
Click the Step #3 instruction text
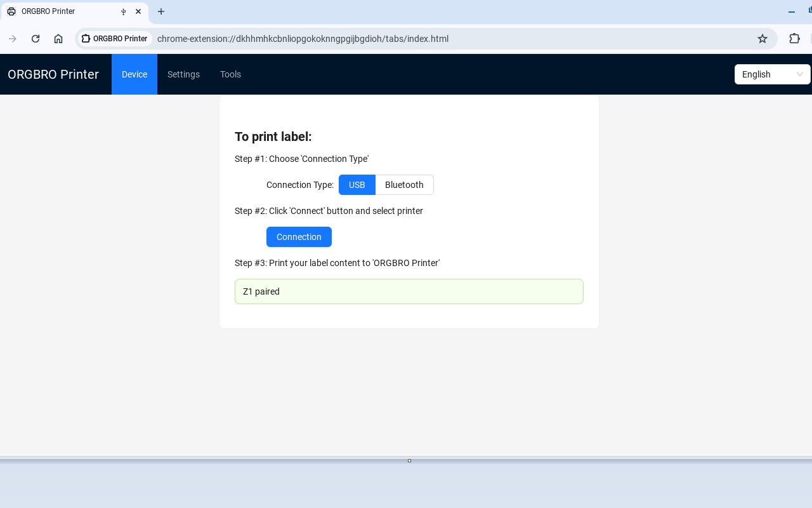[x=337, y=263]
